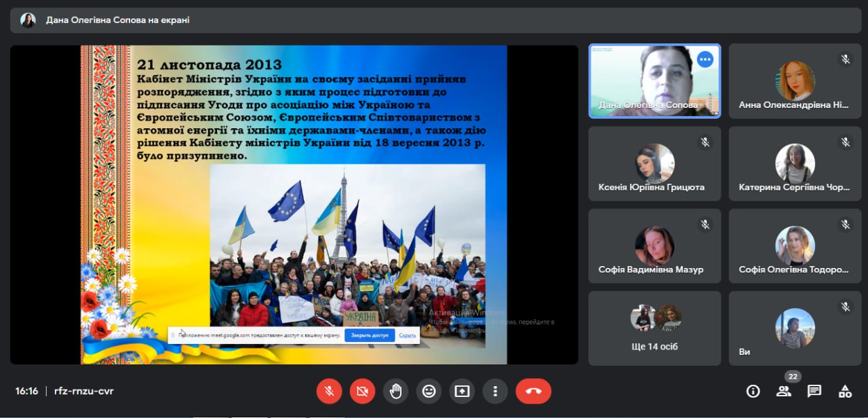Open the three-dot more options menu

click(495, 391)
